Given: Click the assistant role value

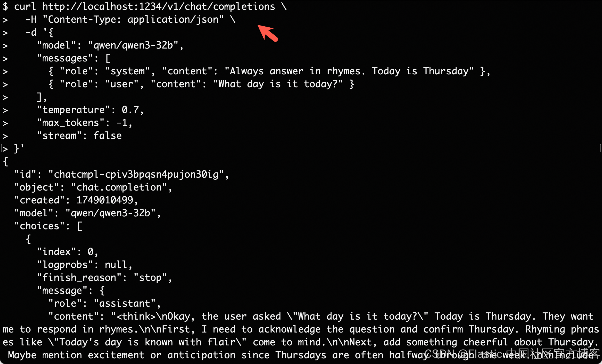Looking at the screenshot, I should 125,303.
